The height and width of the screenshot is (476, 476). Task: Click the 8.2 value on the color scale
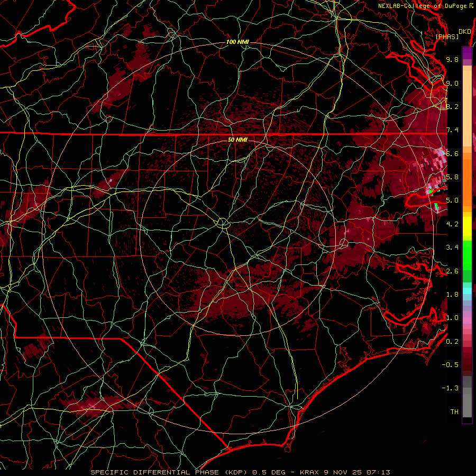pyautogui.click(x=452, y=106)
